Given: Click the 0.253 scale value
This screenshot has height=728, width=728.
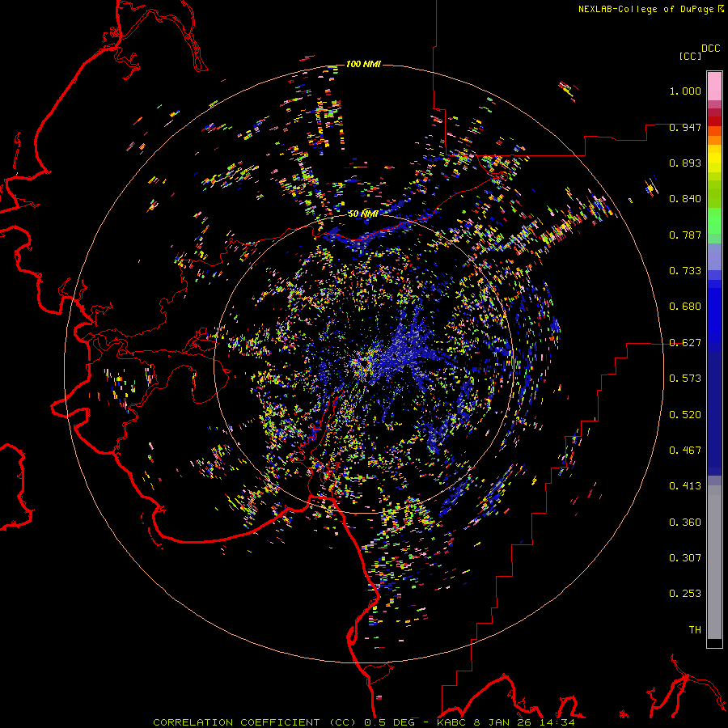Looking at the screenshot, I should point(685,594).
